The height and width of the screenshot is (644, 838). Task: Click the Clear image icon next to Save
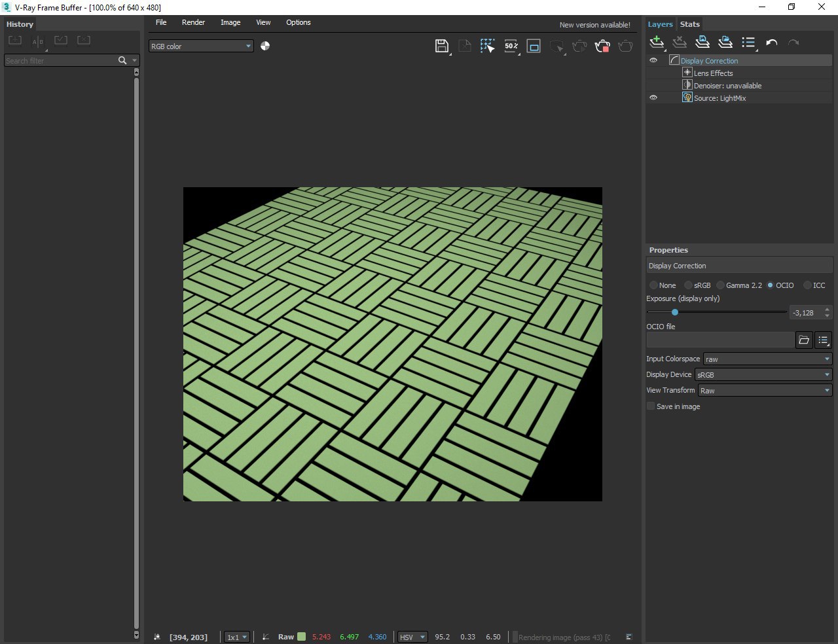tap(465, 46)
